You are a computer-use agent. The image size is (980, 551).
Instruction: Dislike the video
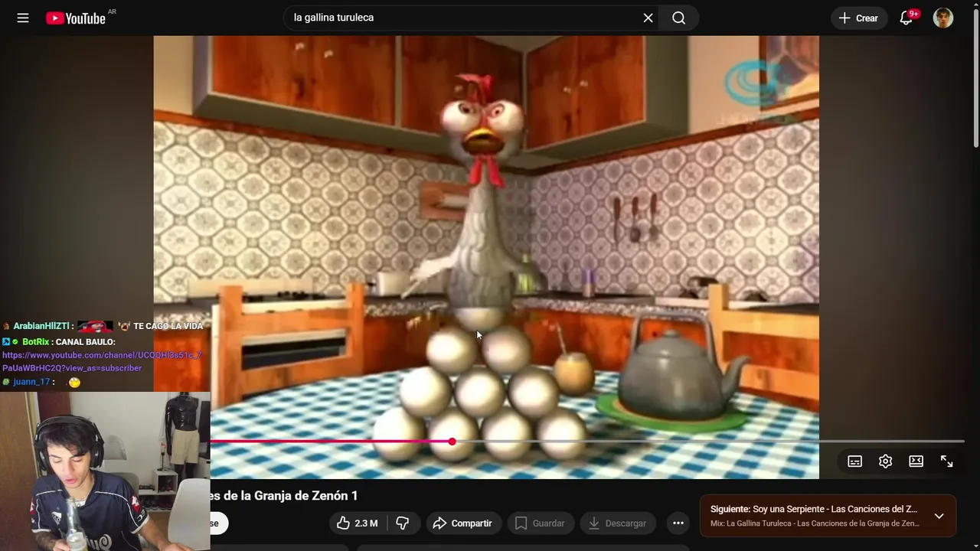pyautogui.click(x=403, y=523)
